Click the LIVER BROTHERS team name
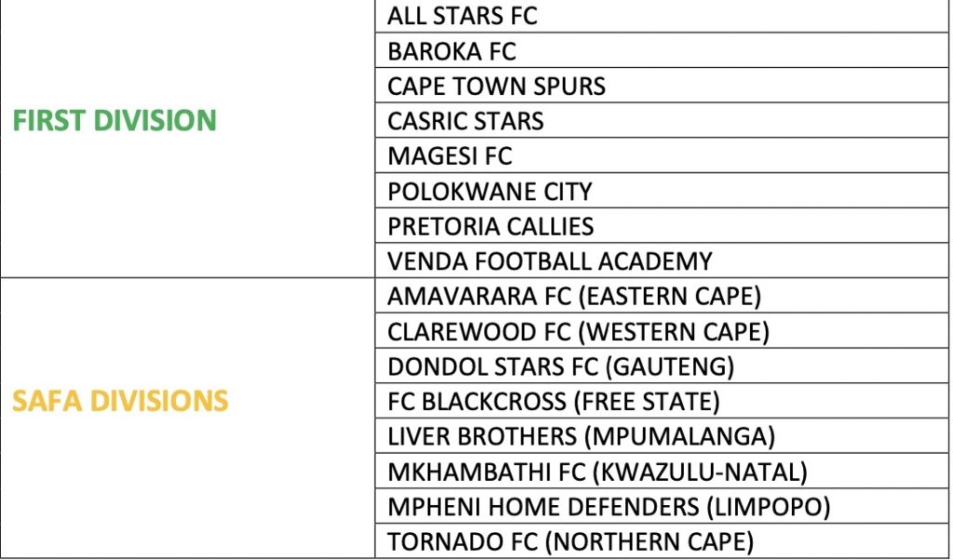Screen dimensions: 953x560 [482, 436]
